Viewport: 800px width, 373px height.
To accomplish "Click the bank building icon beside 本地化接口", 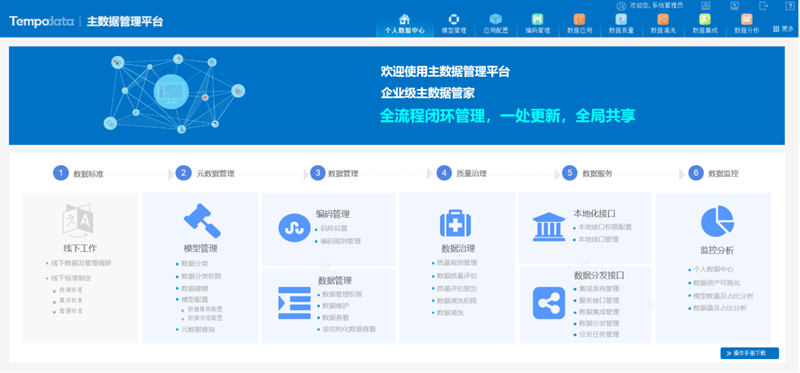I will click(549, 227).
